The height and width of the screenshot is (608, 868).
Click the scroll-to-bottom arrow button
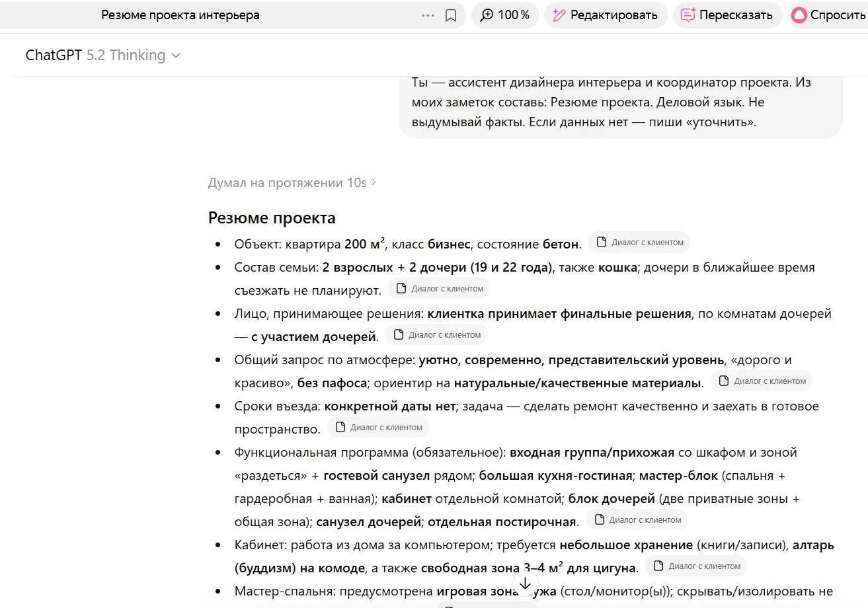(x=525, y=584)
